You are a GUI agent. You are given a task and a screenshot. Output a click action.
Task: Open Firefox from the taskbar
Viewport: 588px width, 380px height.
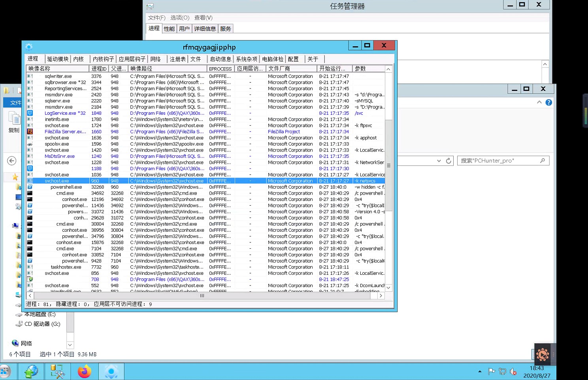(x=84, y=372)
